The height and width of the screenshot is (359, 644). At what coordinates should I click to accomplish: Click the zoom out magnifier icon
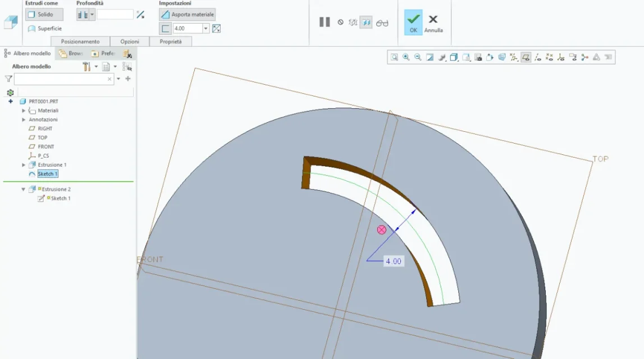418,57
